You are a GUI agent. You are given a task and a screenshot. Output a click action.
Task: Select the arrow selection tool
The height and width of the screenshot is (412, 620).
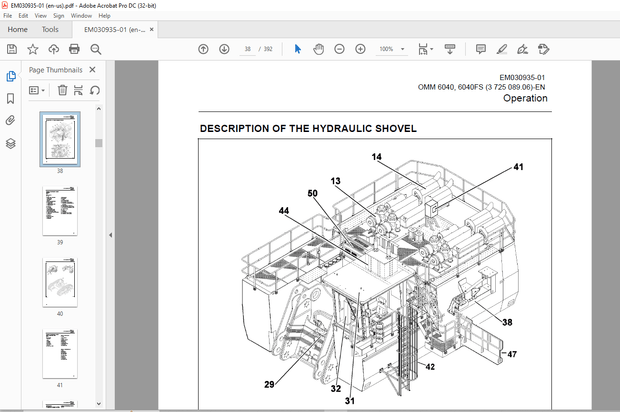point(298,49)
